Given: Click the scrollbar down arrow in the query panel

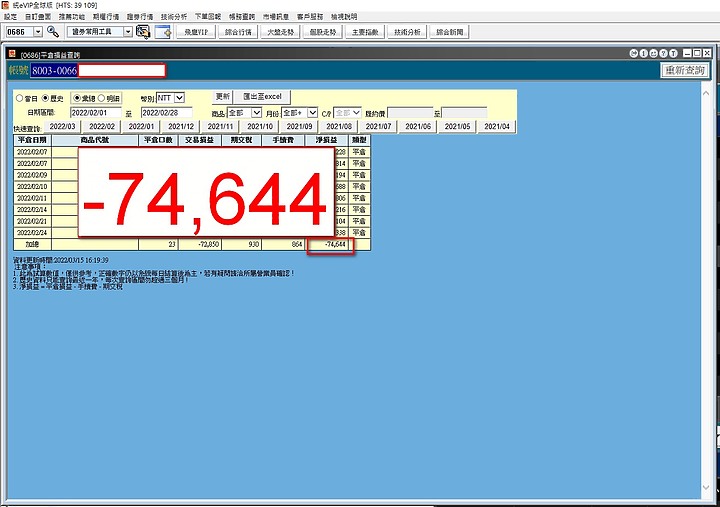Looking at the screenshot, I should (x=706, y=487).
